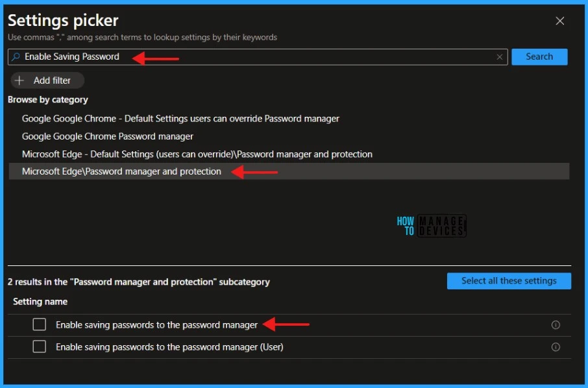
Task: Click the Browse by category heading
Action: point(47,99)
